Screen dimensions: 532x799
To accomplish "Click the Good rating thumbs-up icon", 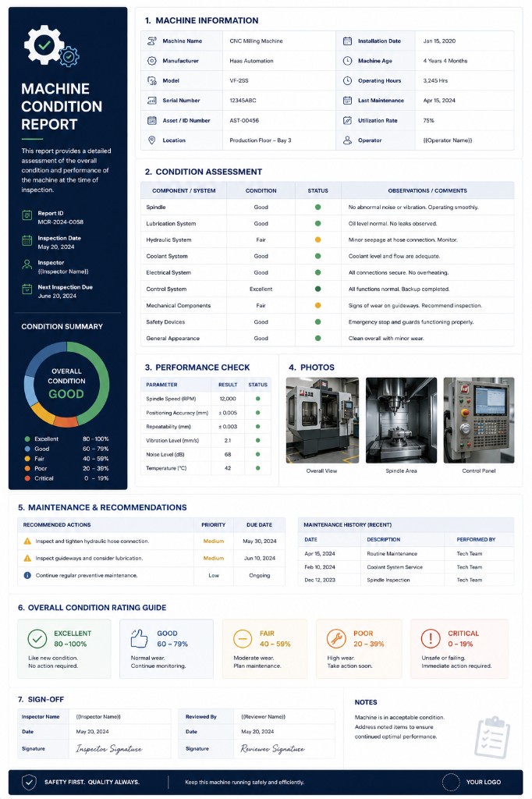I will coord(139,638).
